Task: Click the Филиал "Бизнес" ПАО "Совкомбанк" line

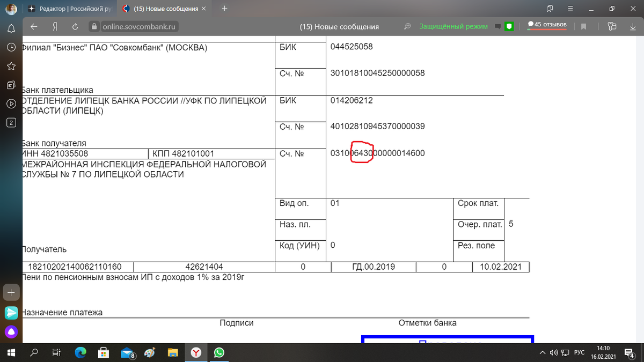Action: click(114, 47)
